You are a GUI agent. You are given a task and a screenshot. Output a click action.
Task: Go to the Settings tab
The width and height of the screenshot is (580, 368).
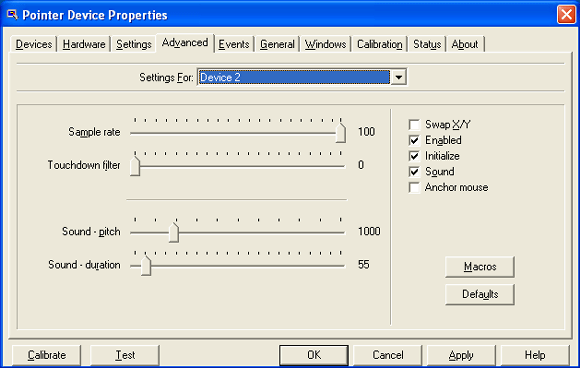[134, 44]
